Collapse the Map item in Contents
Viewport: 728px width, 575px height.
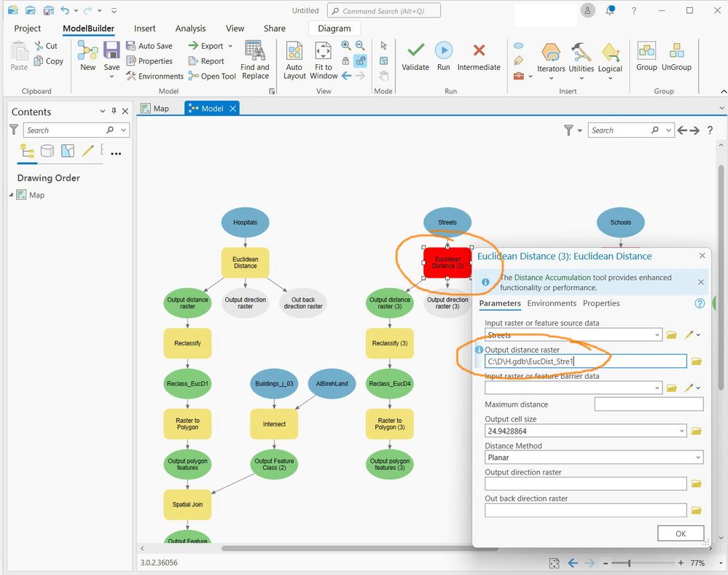12,195
